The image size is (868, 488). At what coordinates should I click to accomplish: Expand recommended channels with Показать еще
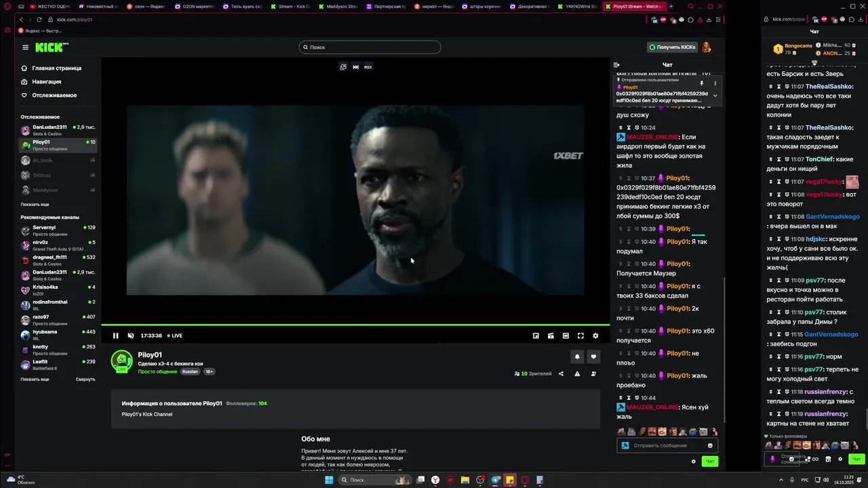(x=35, y=380)
